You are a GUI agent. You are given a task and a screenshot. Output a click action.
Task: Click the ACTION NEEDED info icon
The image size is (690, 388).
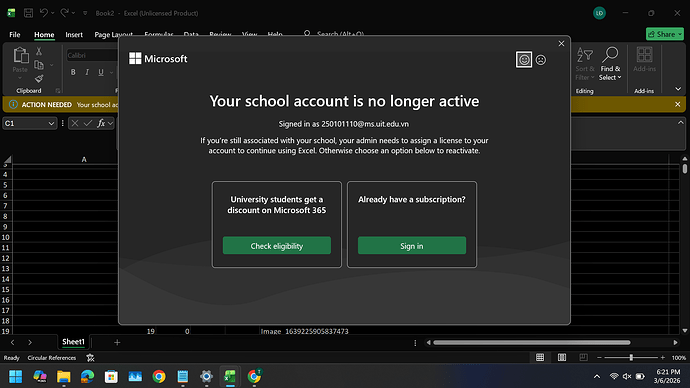pyautogui.click(x=13, y=104)
